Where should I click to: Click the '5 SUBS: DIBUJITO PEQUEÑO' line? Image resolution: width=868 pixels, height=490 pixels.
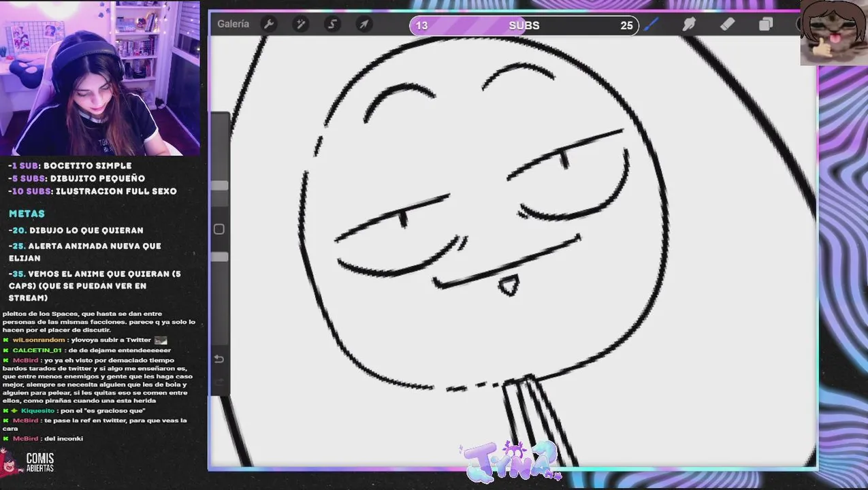pos(76,178)
